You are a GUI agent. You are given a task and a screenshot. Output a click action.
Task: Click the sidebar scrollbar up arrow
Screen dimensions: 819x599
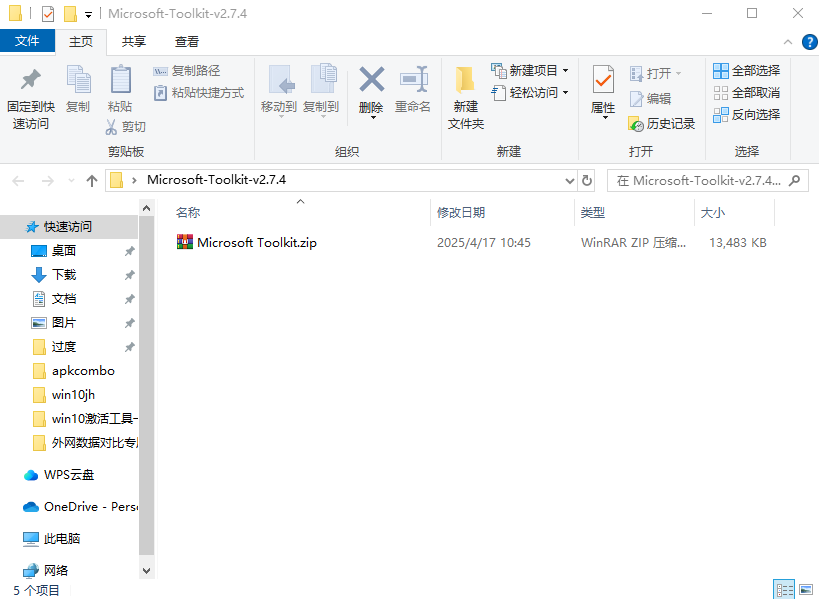coord(147,208)
